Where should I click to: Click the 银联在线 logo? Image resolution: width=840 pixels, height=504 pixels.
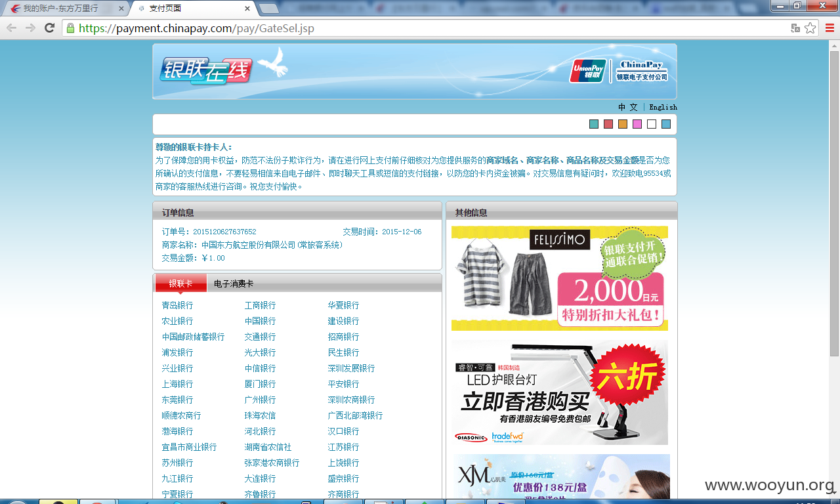205,71
